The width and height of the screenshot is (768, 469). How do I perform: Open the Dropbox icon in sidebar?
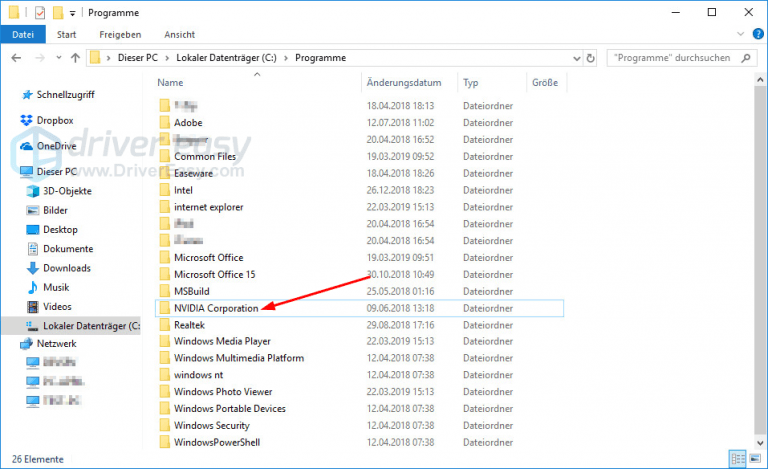(x=26, y=120)
